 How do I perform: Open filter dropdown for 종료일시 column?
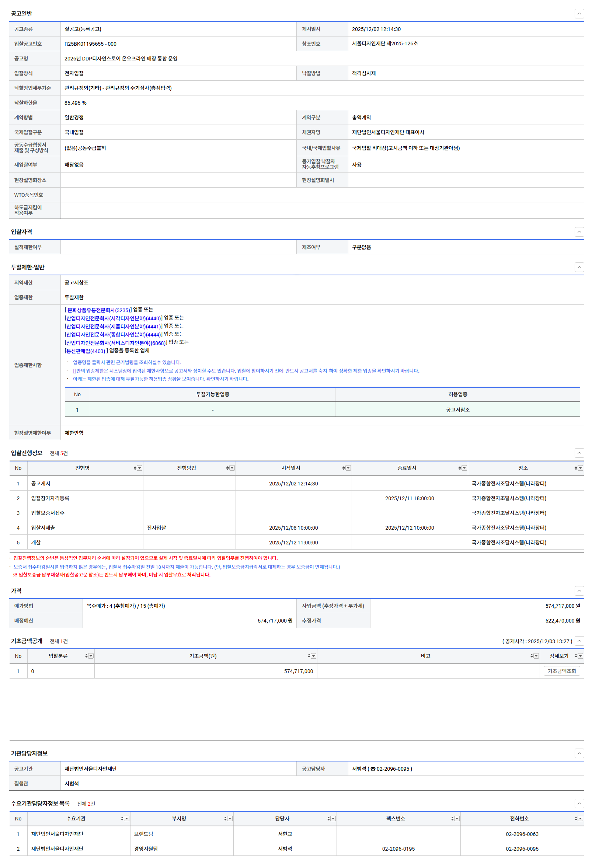click(464, 468)
